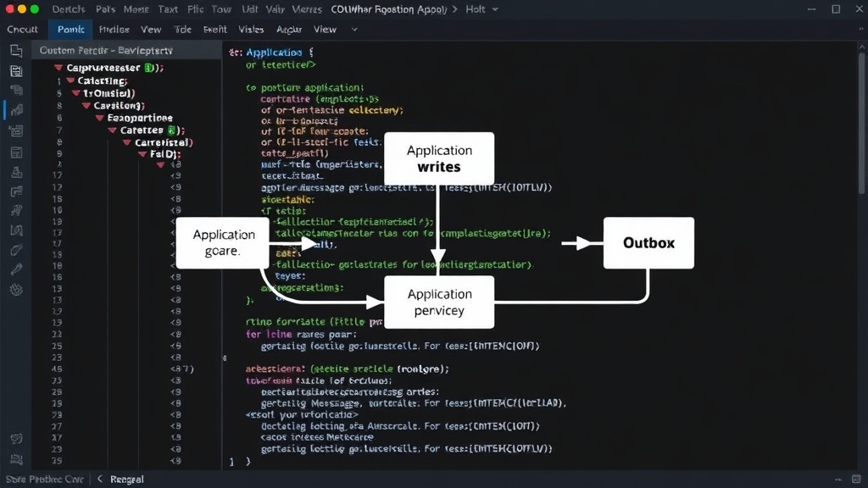Screen dimensions: 868x488
Task: Click the green badge beside Carprureeater
Action: click(148, 68)
